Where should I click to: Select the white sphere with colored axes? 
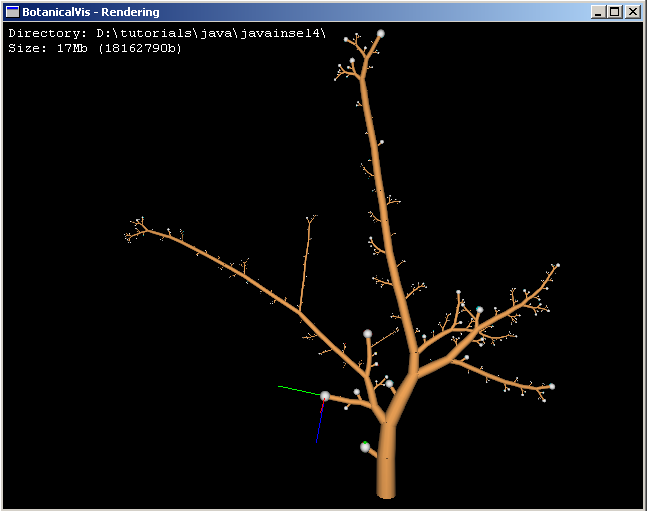325,396
